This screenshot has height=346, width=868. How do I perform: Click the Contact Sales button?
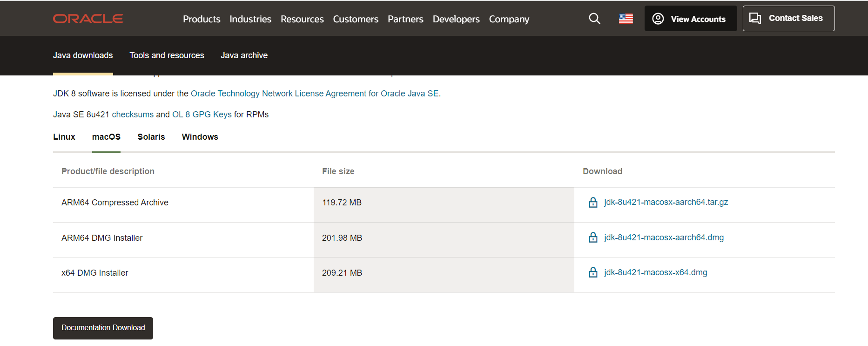coord(788,18)
